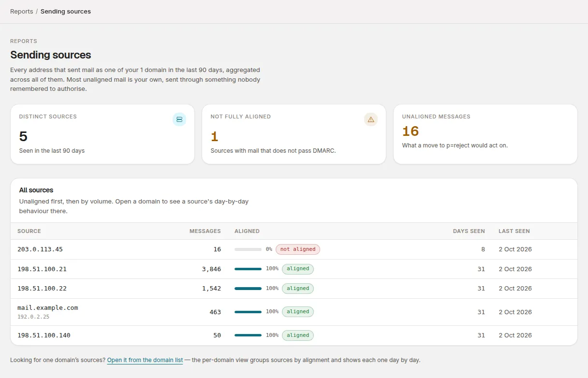
Task: Go to Reports breadcrumb link
Action: click(x=22, y=11)
